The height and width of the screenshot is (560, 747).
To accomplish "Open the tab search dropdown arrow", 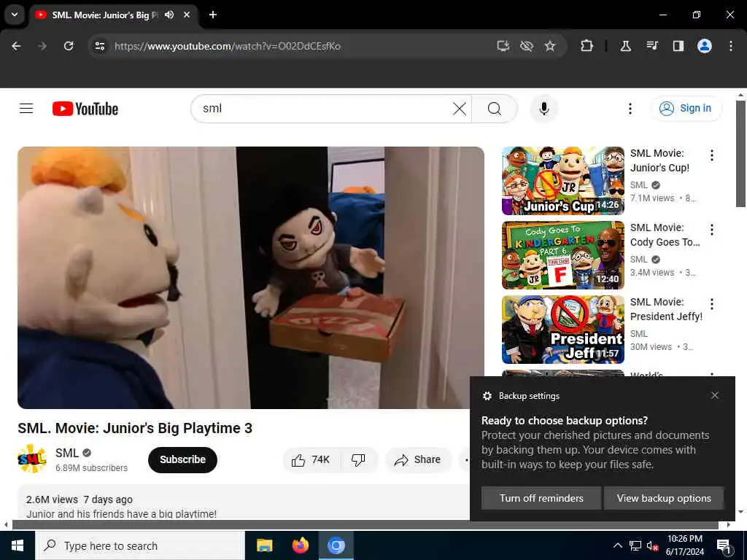I will coord(15,15).
